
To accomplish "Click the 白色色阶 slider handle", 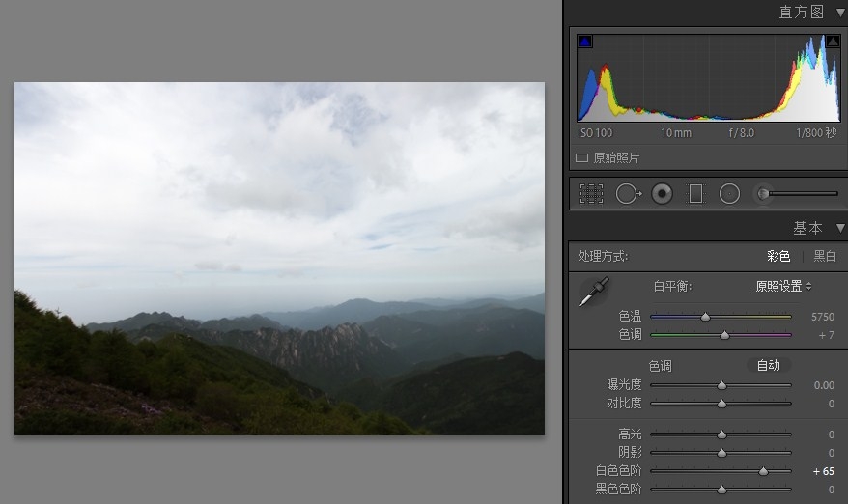I will click(x=763, y=471).
